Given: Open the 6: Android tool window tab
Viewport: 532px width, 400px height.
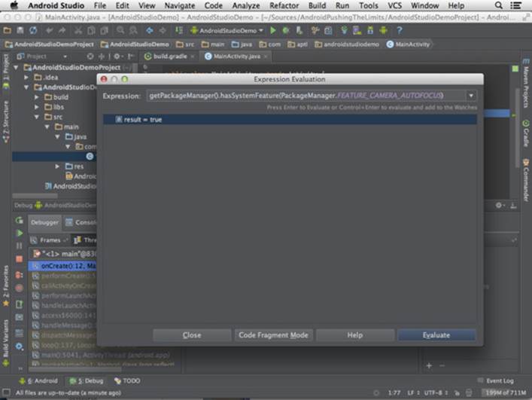Looking at the screenshot, I should [38, 380].
